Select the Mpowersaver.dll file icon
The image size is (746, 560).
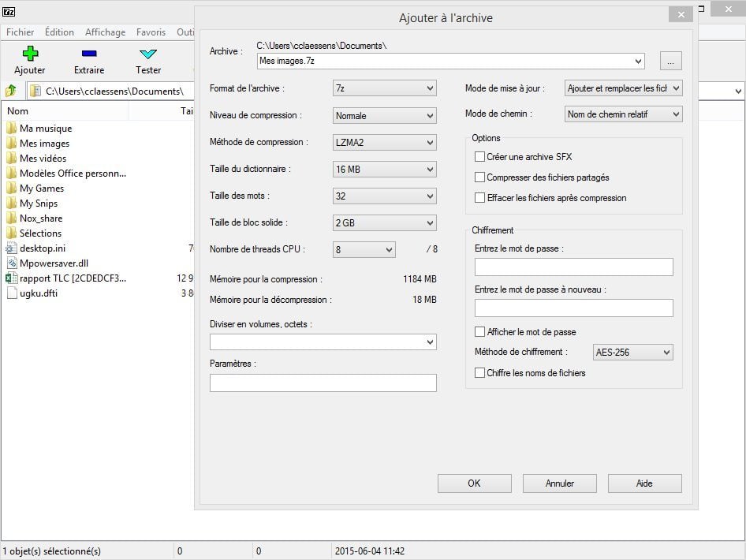click(12, 263)
